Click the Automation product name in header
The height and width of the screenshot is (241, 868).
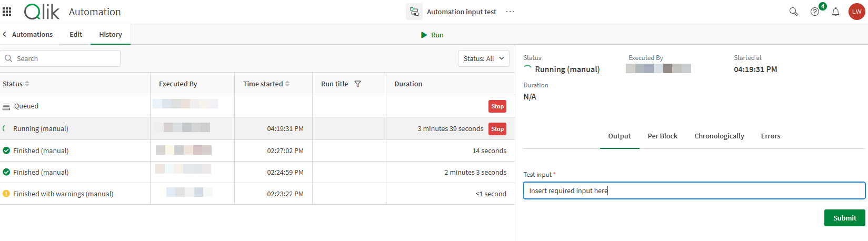(x=95, y=12)
